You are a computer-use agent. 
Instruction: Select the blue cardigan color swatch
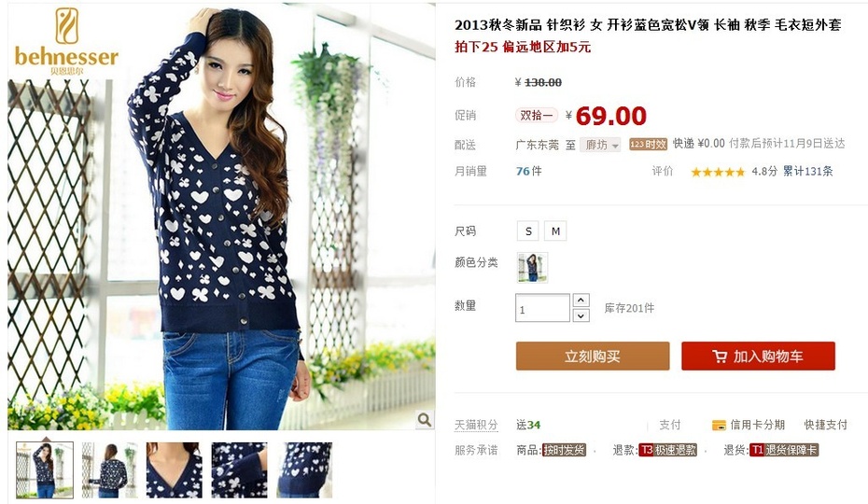(x=533, y=268)
